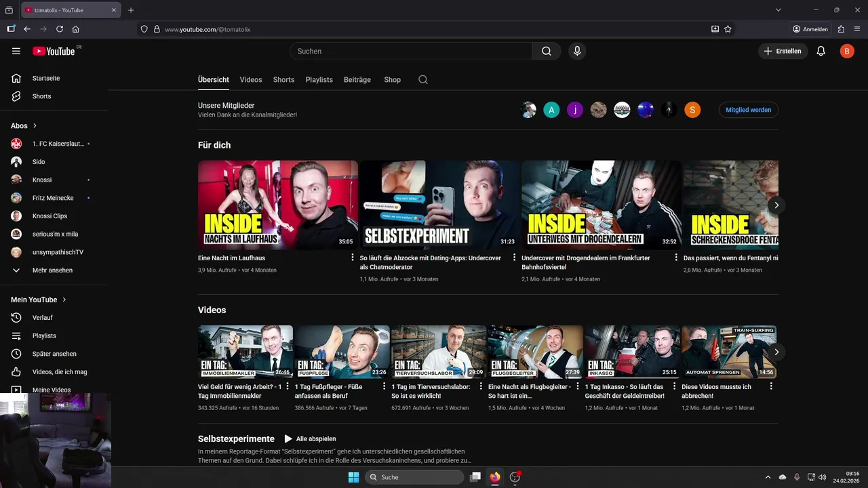The image size is (868, 488).
Task: Switch to the Videos channel tab
Action: point(251,79)
